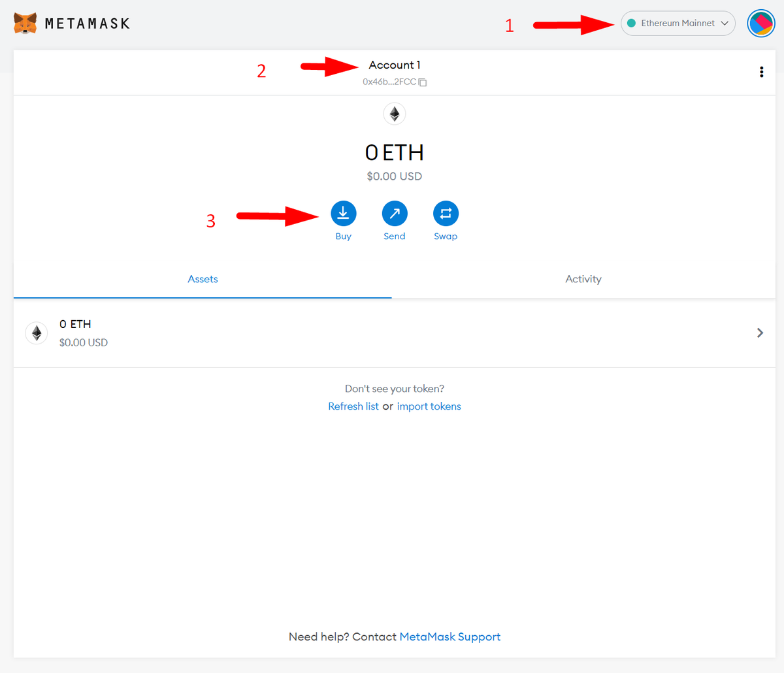The image size is (784, 673).
Task: Click the Refresh list link
Action: point(353,406)
